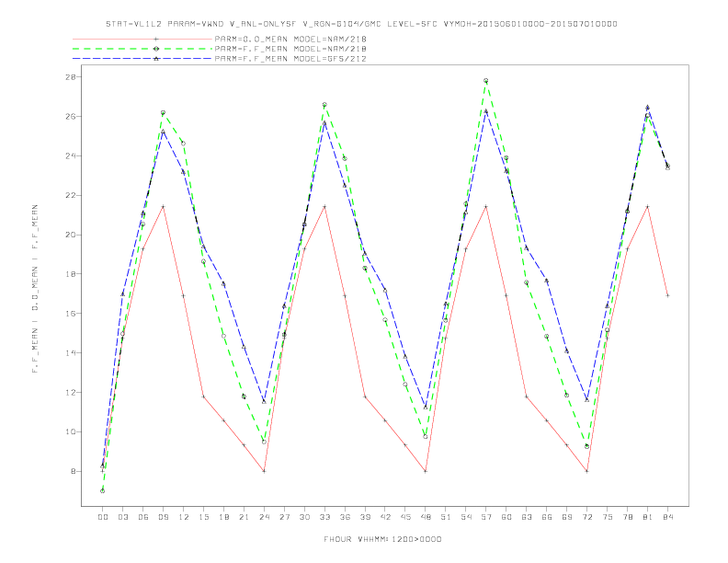Click y-axis tick label 22
Image resolution: width=728 pixels, height=563 pixels.
71,195
